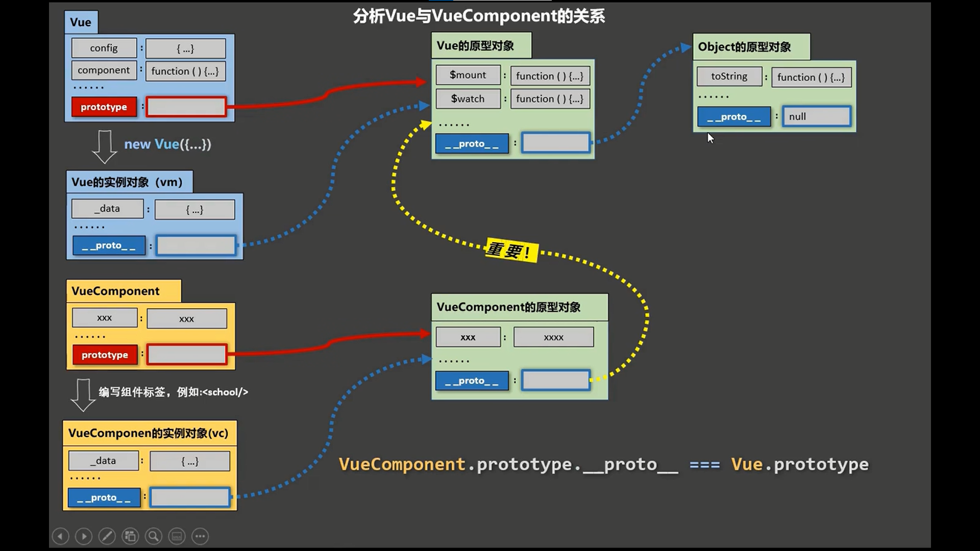Click function value next to component
980x551 pixels.
[185, 71]
